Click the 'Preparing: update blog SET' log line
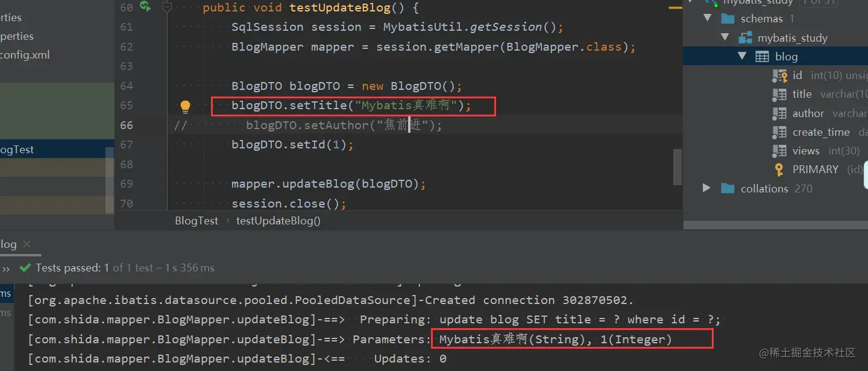Image resolution: width=868 pixels, height=371 pixels. (x=374, y=320)
